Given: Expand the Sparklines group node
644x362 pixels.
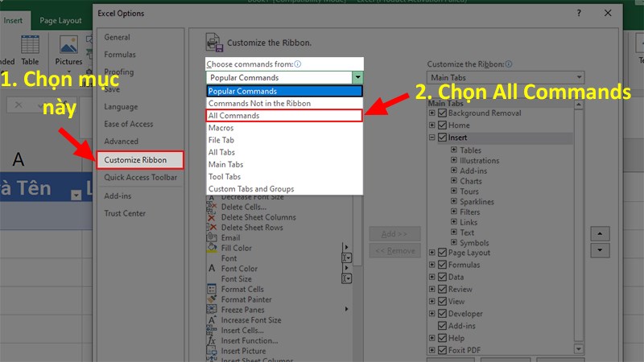Looking at the screenshot, I should (454, 201).
